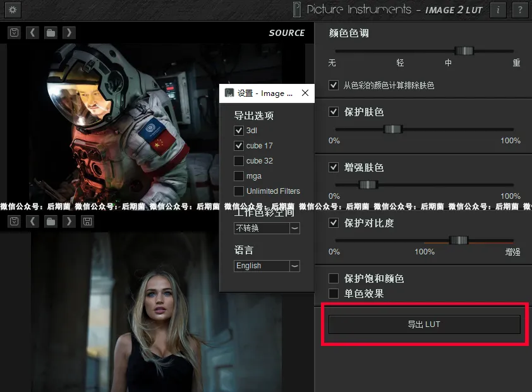Click the Picture Instruments logo icon
Screen dimensions: 532x392
pyautogui.click(x=297, y=9)
